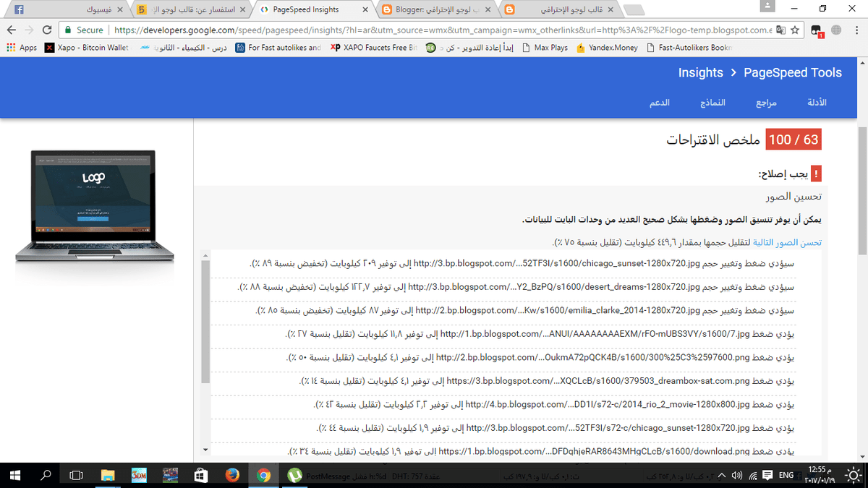The width and height of the screenshot is (868, 488).
Task: Open the تحسين الصور التالية link
Action: tap(788, 243)
